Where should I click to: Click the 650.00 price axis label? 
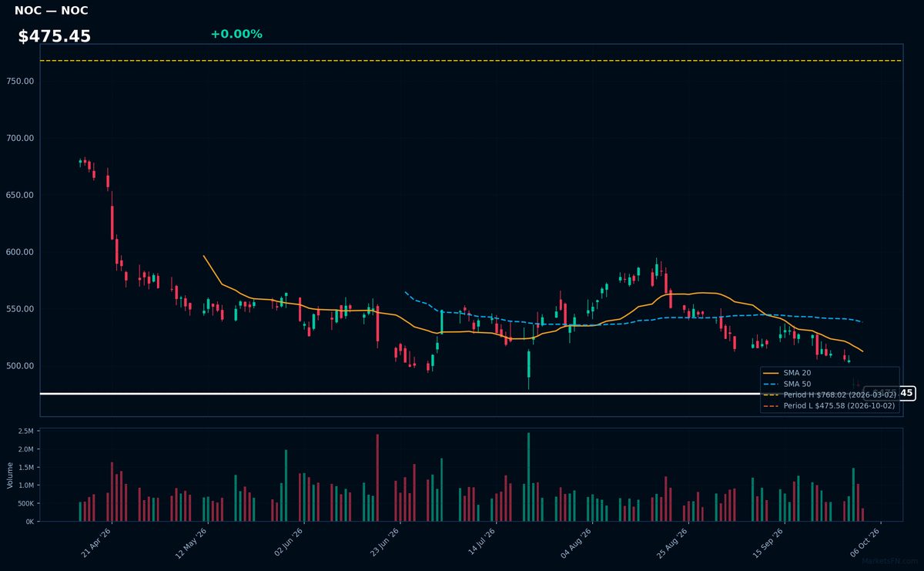[20, 195]
